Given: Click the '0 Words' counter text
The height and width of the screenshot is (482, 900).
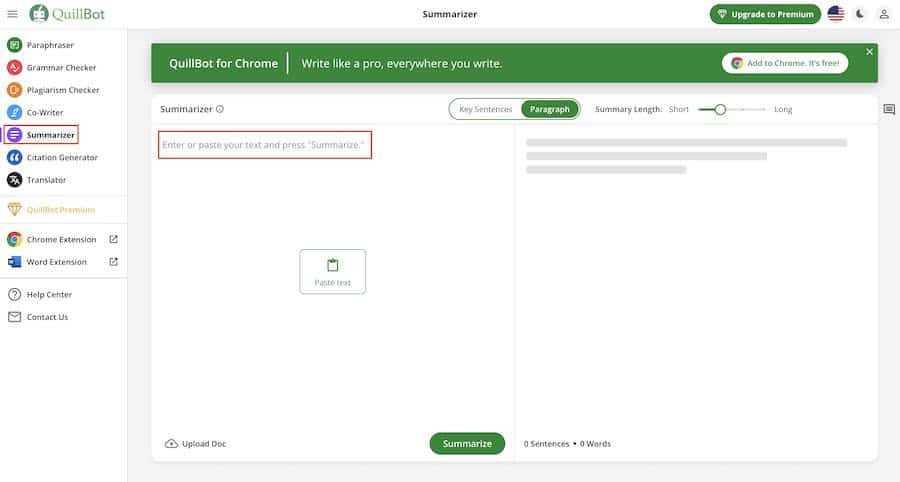Looking at the screenshot, I should click(595, 444).
